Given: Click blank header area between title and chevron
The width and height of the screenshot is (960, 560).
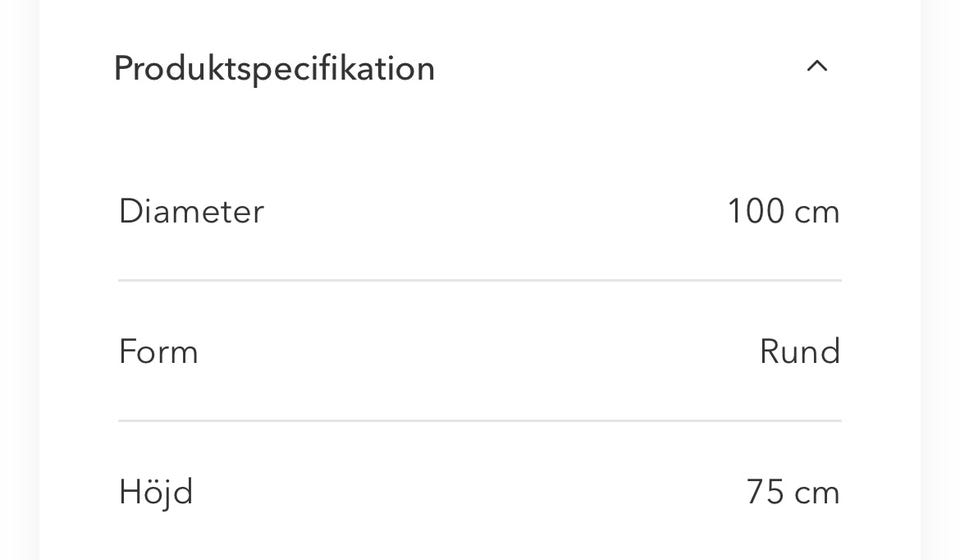Looking at the screenshot, I should click(x=620, y=68).
